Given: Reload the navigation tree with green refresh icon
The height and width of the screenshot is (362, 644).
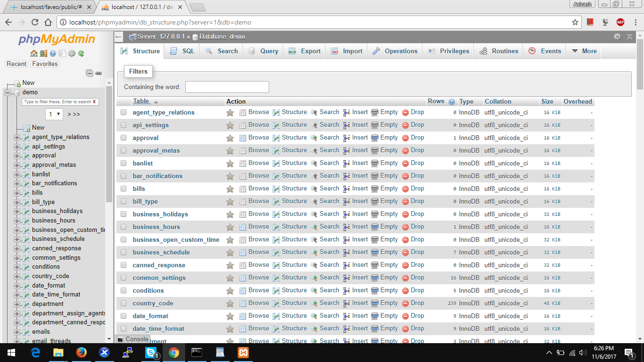Looking at the screenshot, I should [x=81, y=53].
